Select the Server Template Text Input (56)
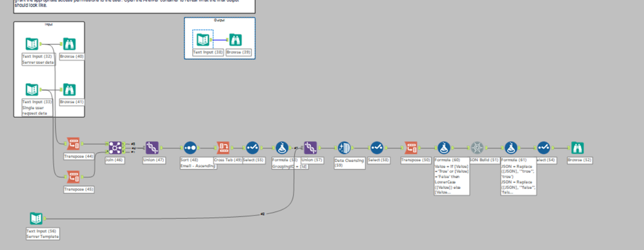The image size is (644, 250). tap(36, 218)
